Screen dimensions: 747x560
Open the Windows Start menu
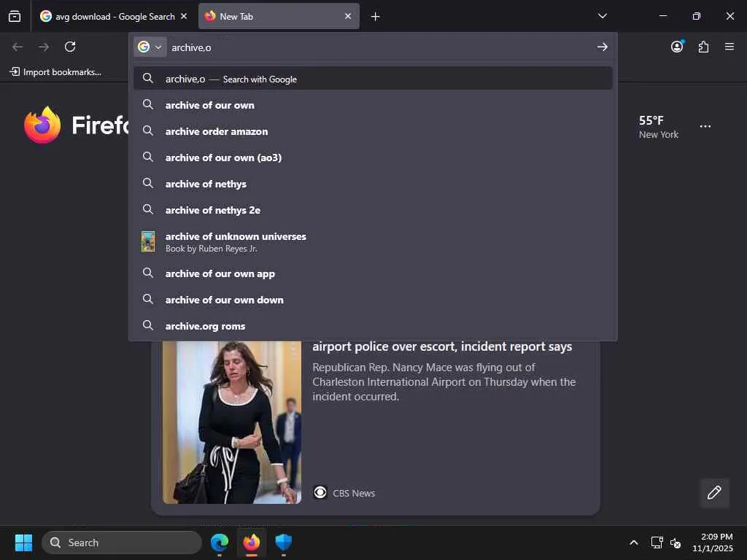coord(23,542)
